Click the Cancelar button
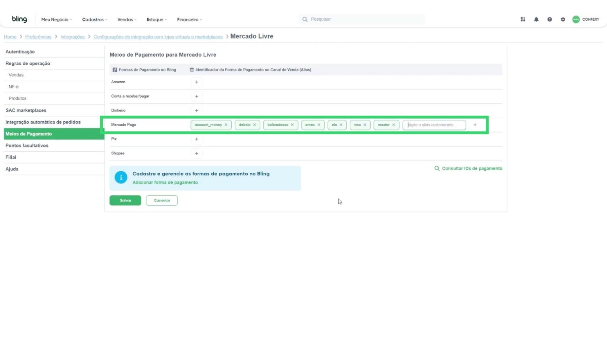 click(162, 201)
